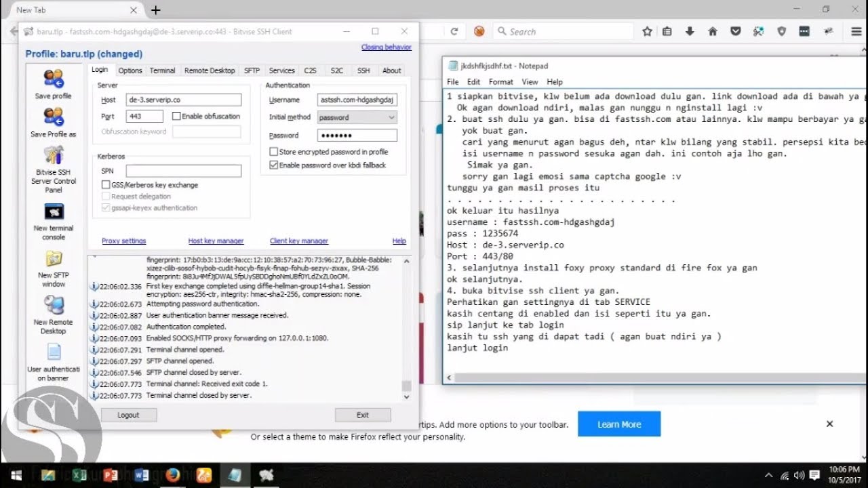Open Notepad Edit menu
Screen dimensions: 868x488
(473, 82)
